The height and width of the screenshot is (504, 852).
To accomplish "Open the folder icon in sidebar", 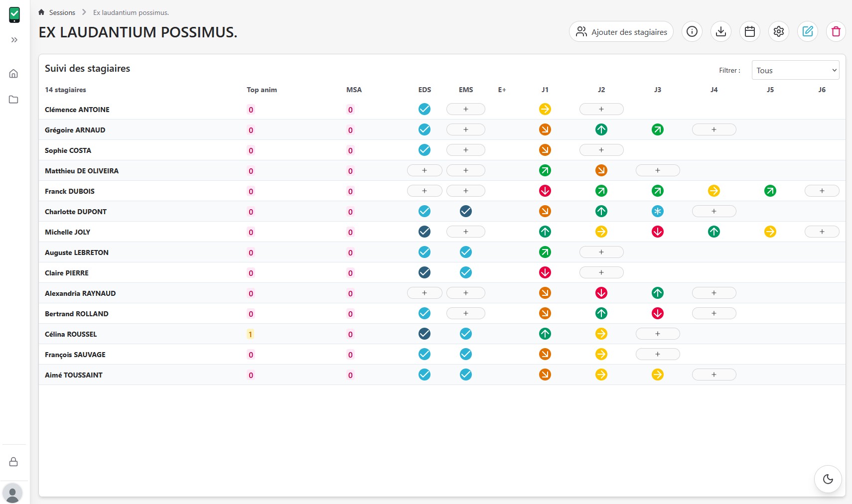I will click(14, 100).
